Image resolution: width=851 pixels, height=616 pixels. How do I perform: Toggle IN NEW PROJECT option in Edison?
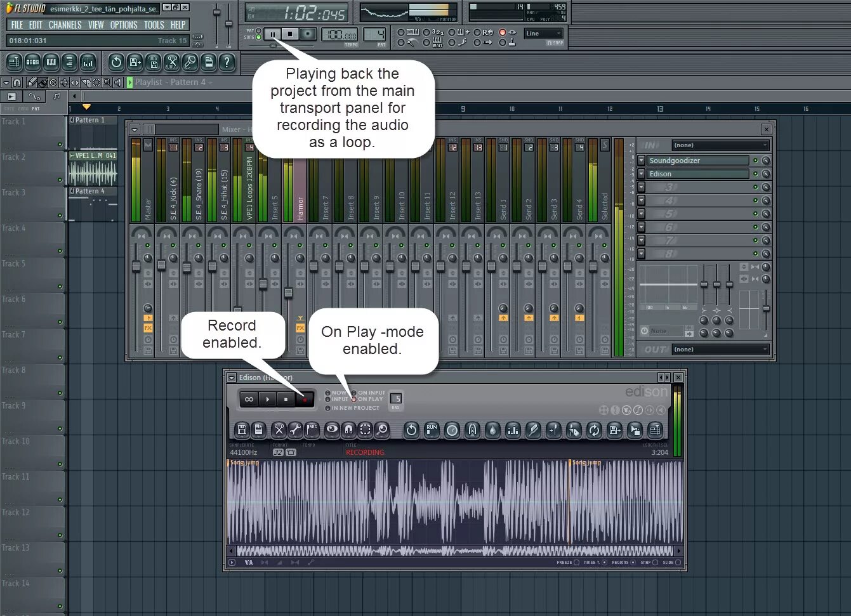tap(327, 408)
